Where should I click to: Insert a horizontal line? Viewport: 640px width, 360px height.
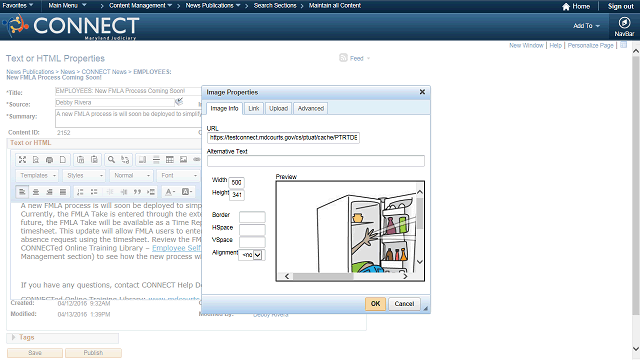coord(156,160)
